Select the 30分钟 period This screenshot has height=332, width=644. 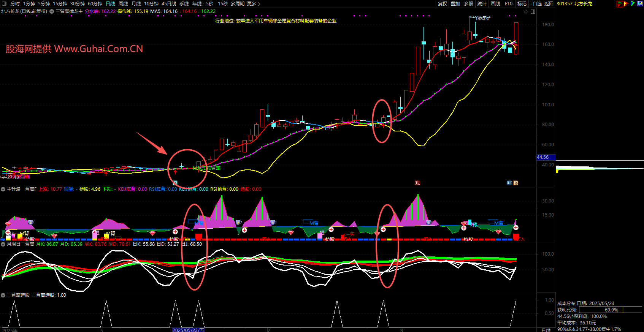(x=78, y=3)
